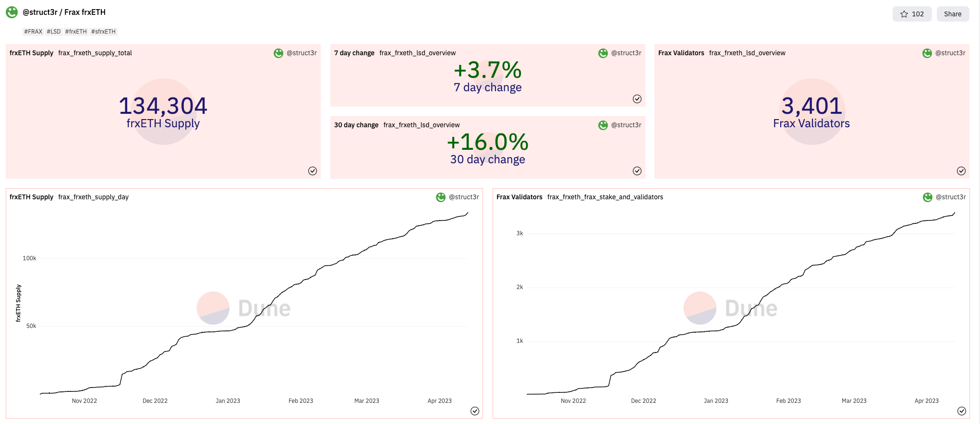Open frax_frxeth_frax_stake_and_validators query link
Viewport: 980px width, 424px height.
(x=605, y=197)
